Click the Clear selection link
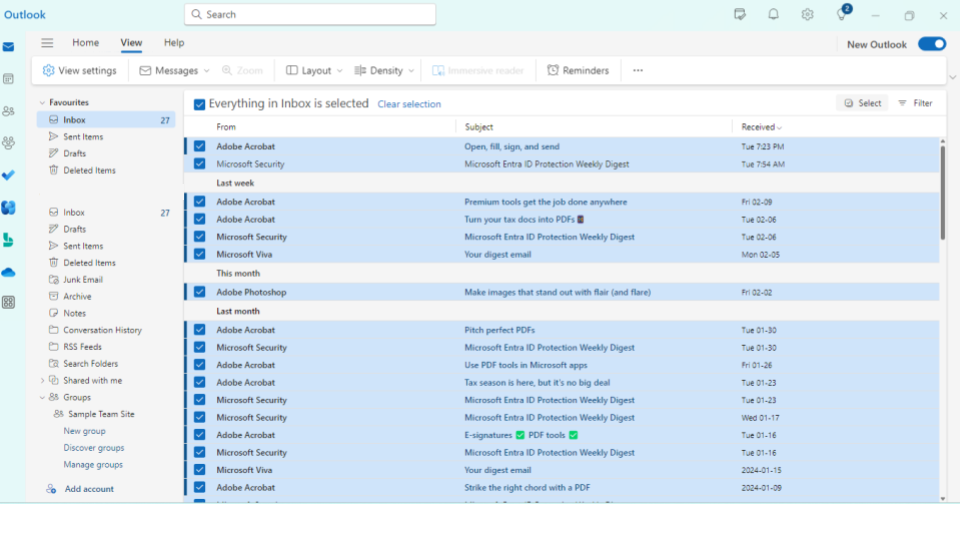This screenshot has height=540, width=960. point(409,104)
